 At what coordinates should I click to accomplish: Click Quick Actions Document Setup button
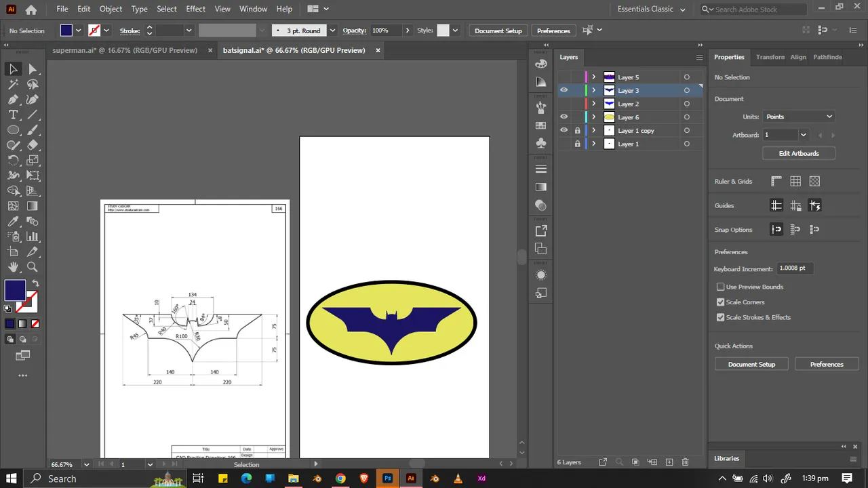751,365
